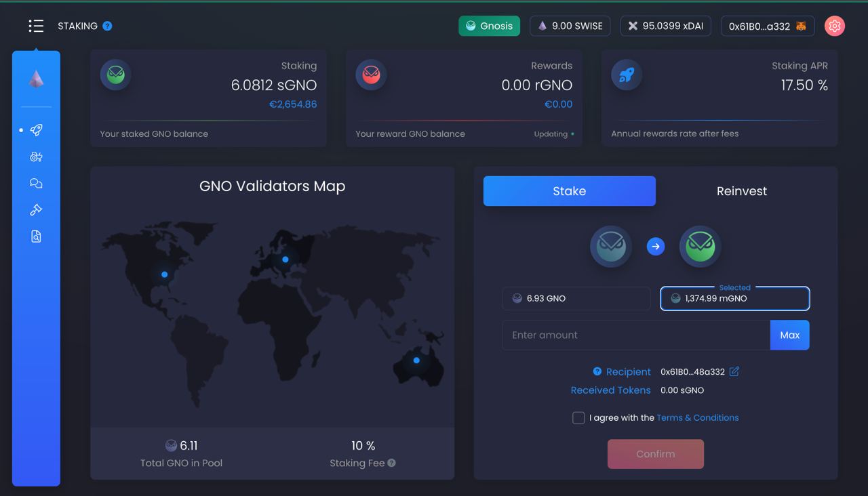
Task: Click the rocket Staking APR icon
Action: tap(627, 75)
